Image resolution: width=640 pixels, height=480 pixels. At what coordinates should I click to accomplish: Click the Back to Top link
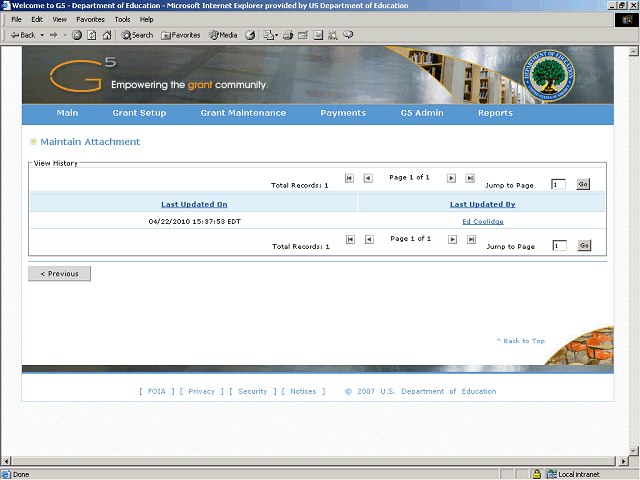520,341
